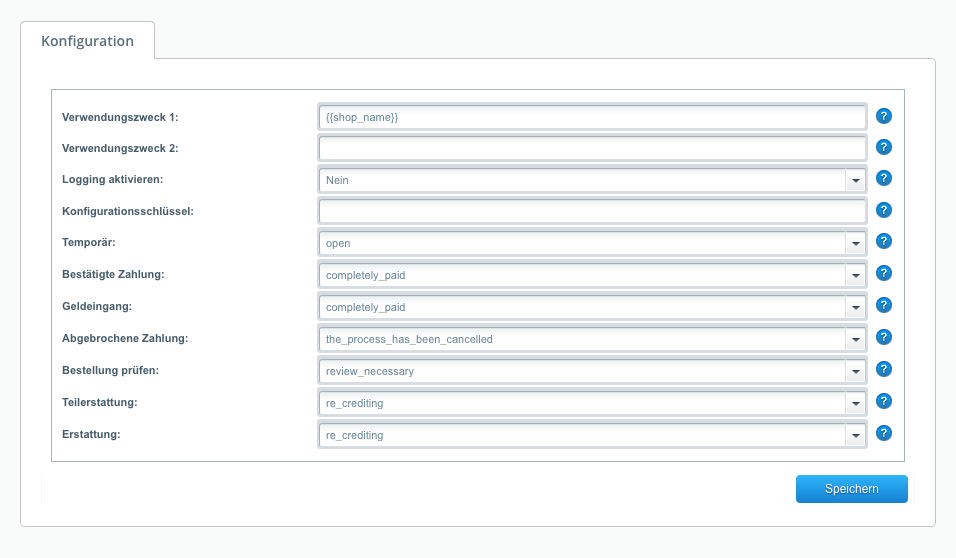Image resolution: width=956 pixels, height=558 pixels.
Task: Open the Logging aktivieren dropdown
Action: coord(855,180)
